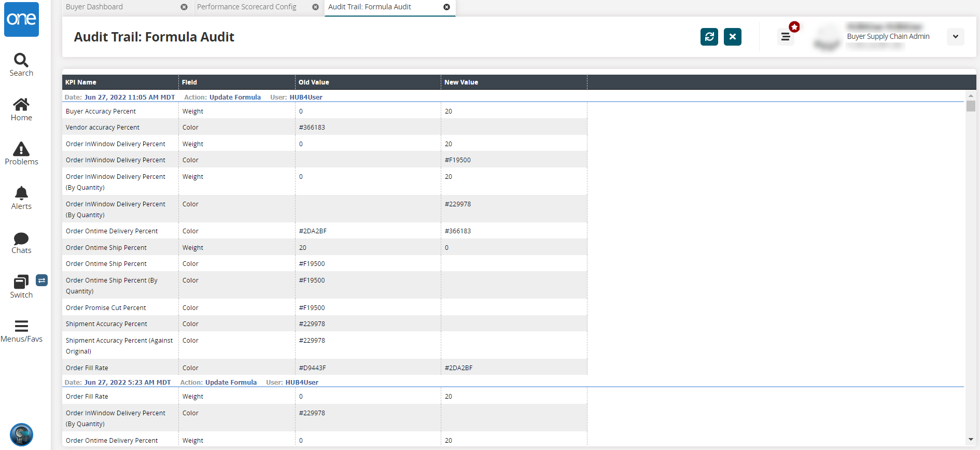Click new value #F19500
Image resolution: width=980 pixels, height=450 pixels.
pos(458,160)
